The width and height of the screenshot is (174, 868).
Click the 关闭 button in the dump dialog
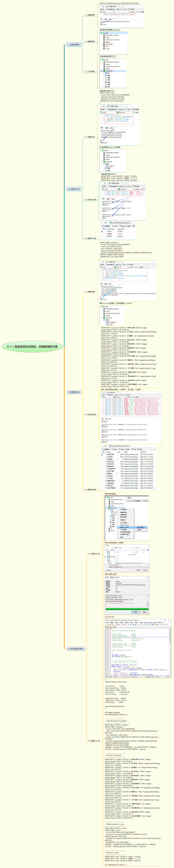(144, 612)
